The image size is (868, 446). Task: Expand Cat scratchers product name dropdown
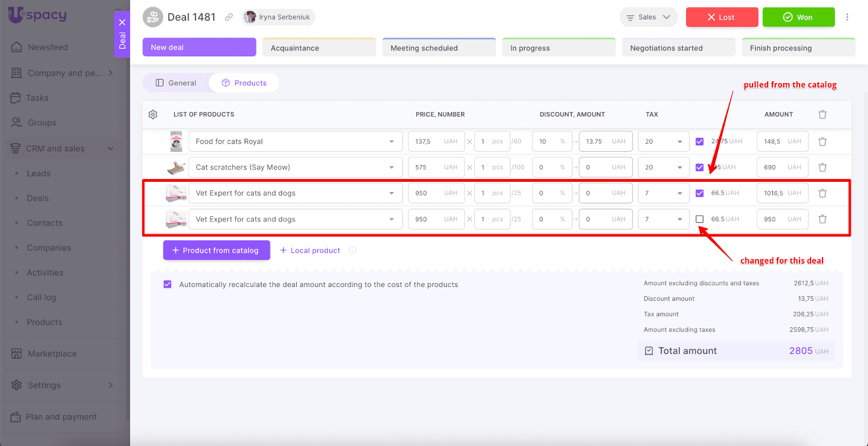[x=391, y=168]
